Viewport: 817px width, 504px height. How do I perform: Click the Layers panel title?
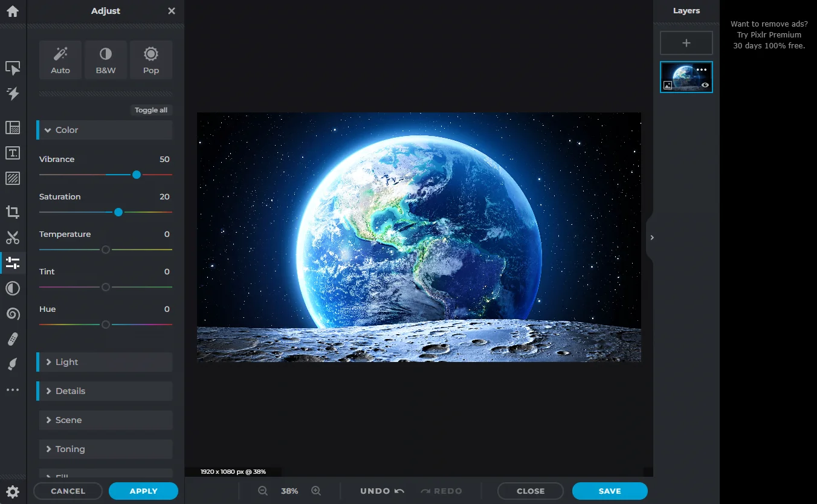(x=686, y=11)
